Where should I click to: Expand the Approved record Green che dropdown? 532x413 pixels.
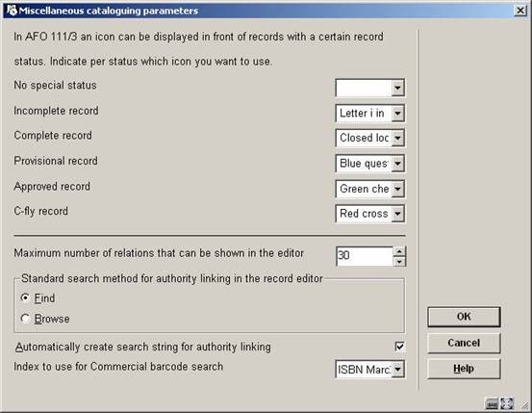(x=397, y=189)
